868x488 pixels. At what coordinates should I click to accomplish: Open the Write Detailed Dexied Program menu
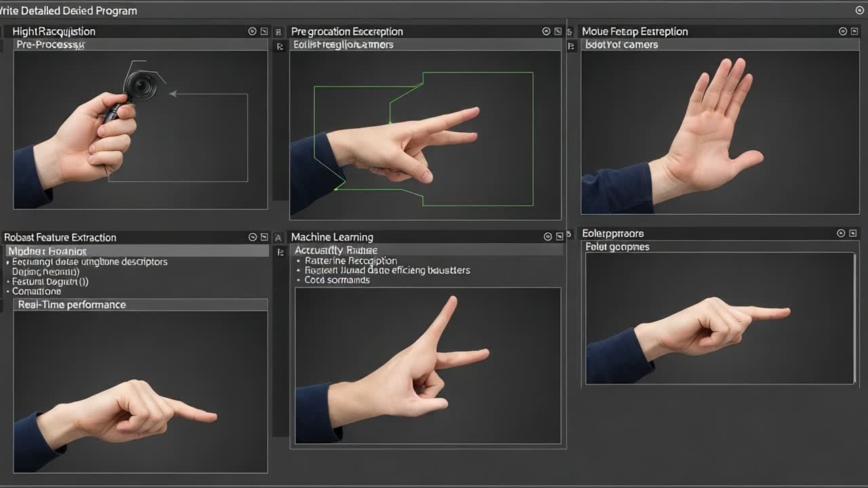tap(68, 10)
